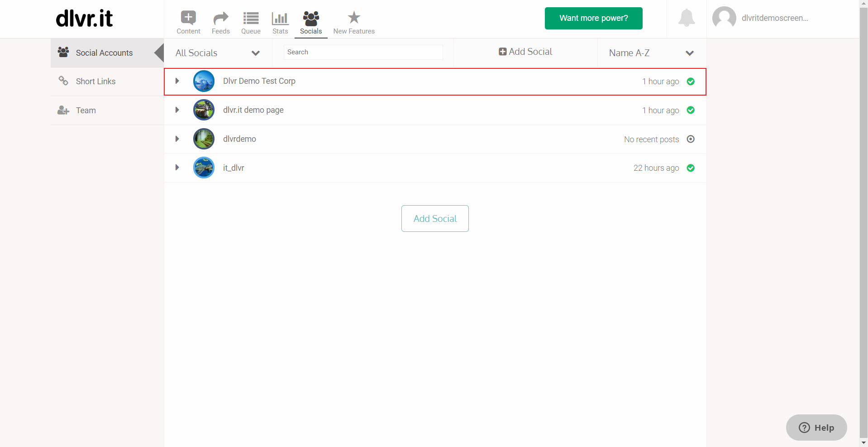Click the Search input field
868x447 pixels.
(363, 52)
